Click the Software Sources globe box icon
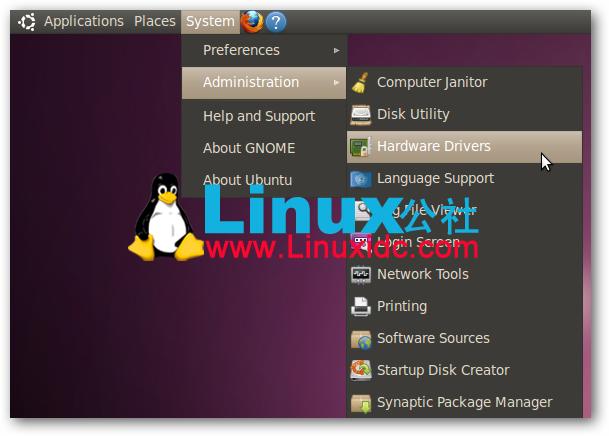Screen dimensions: 609x436 pyautogui.click(x=361, y=339)
